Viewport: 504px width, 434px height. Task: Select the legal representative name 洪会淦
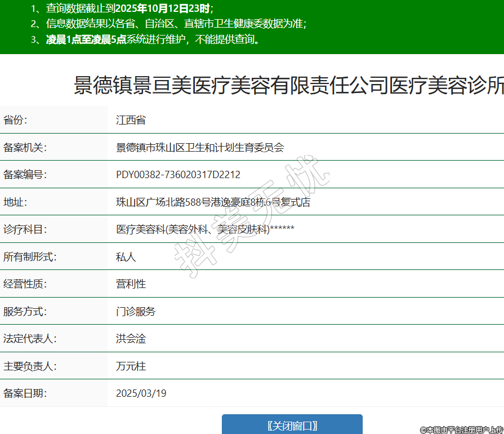point(131,339)
